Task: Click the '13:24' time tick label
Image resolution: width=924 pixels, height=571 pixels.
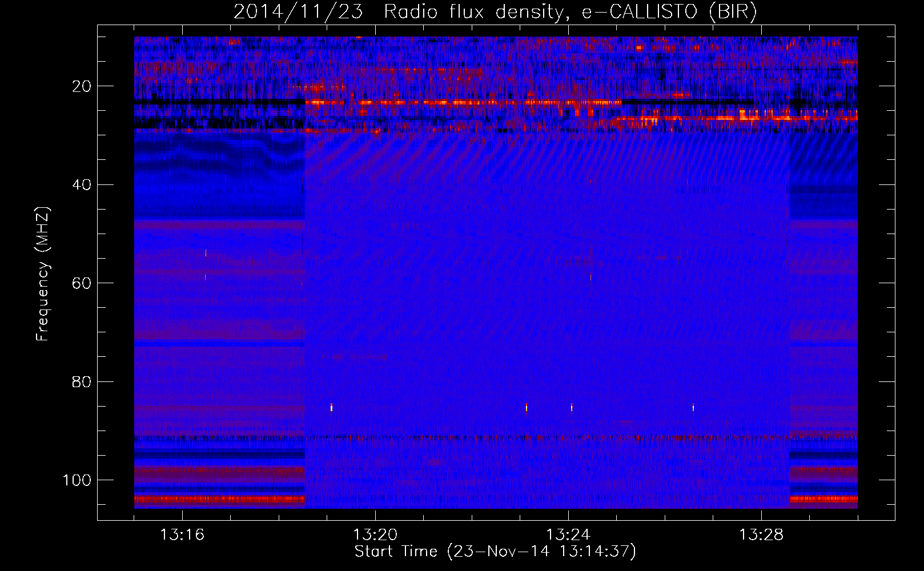Action: click(568, 535)
